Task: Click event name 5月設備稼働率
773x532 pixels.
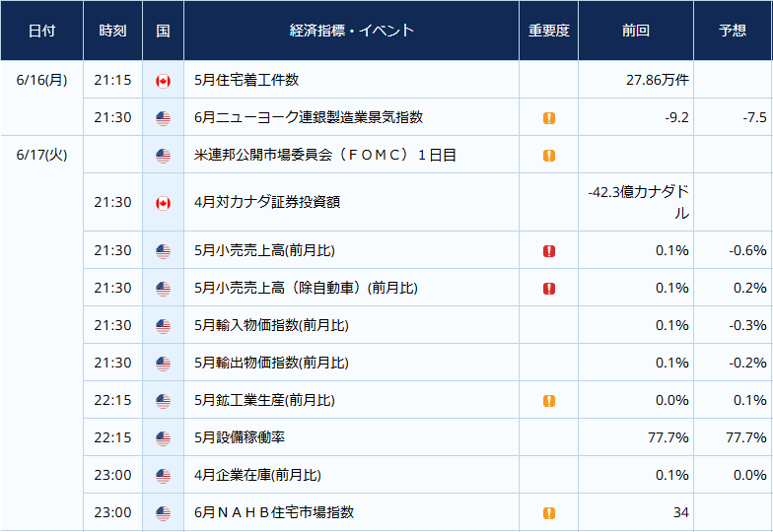Action: 240,437
